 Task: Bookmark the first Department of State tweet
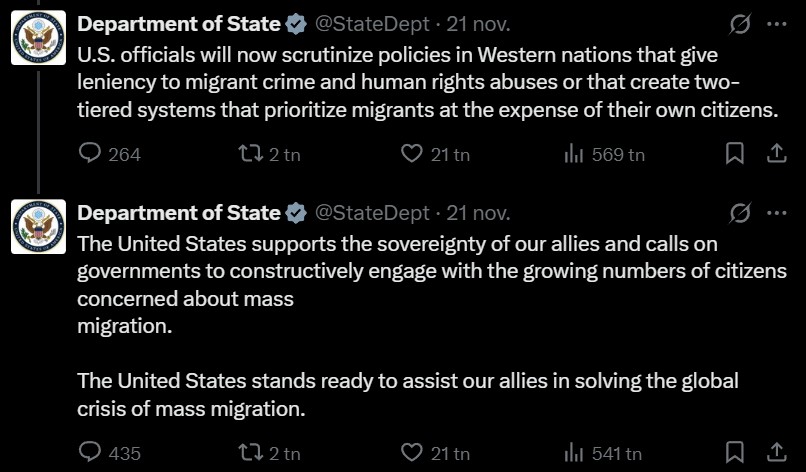point(734,154)
